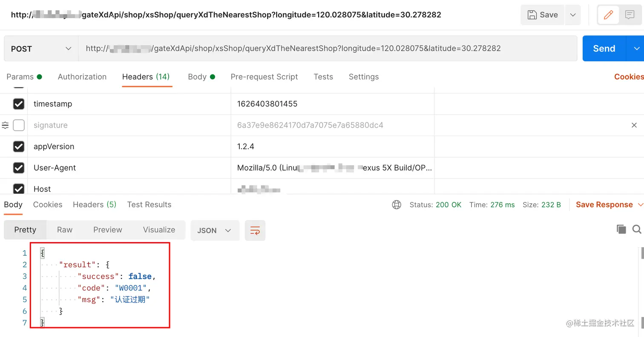Open the Pre-request Script tab
Screen dimensions: 644x337
[x=264, y=77]
